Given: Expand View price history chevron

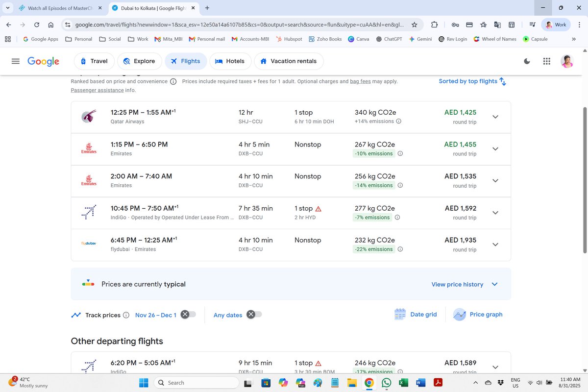Looking at the screenshot, I should (494, 284).
